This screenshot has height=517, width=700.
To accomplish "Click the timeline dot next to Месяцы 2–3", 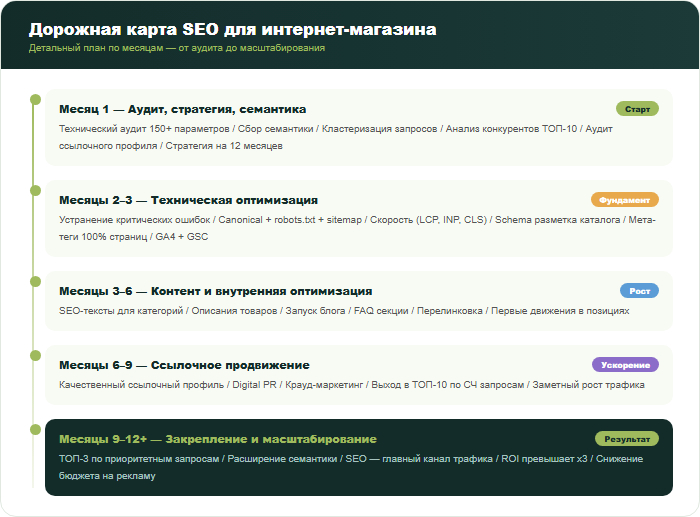I will (x=35, y=190).
